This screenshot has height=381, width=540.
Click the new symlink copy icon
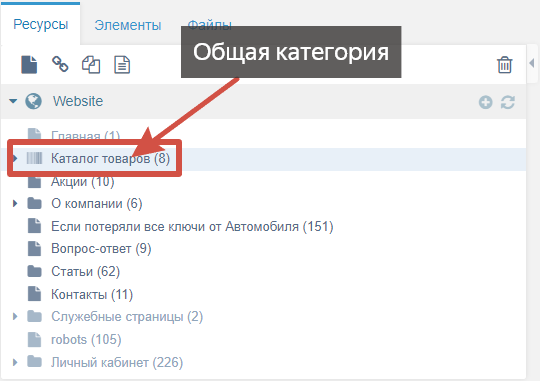coord(91,65)
